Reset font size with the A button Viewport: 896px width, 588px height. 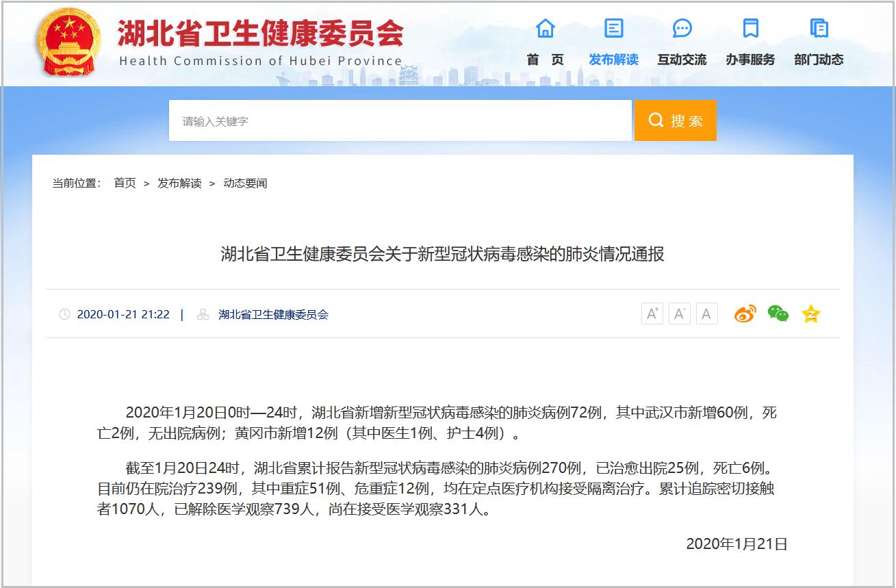(x=706, y=314)
